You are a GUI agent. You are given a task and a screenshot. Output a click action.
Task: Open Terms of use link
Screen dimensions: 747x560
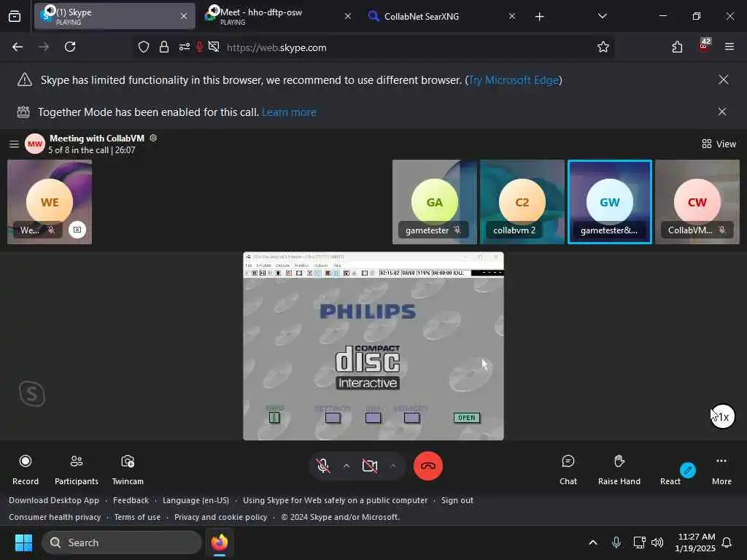[137, 517]
